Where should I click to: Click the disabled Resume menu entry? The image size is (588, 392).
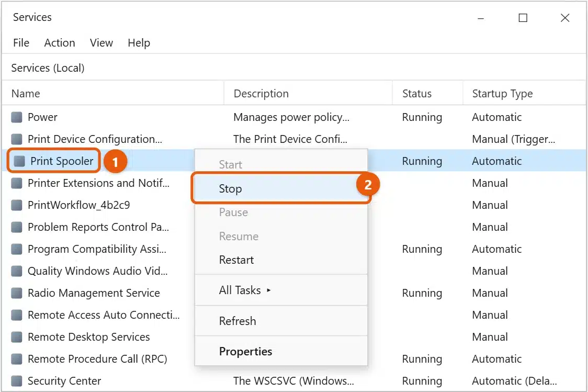(281, 237)
